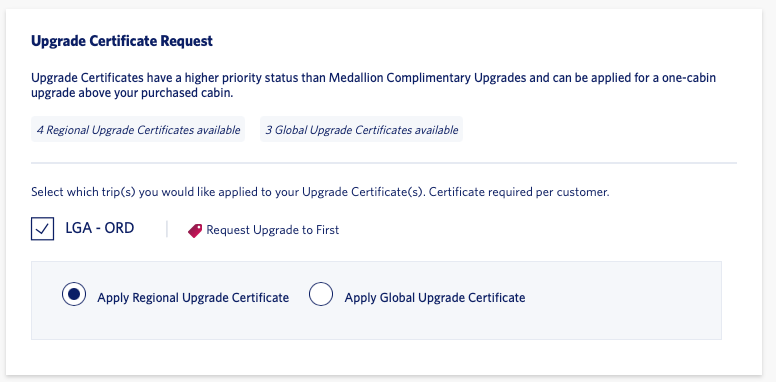776x382 pixels.
Task: Uncheck the LGA - ORD trip checkbox
Action: (x=43, y=229)
